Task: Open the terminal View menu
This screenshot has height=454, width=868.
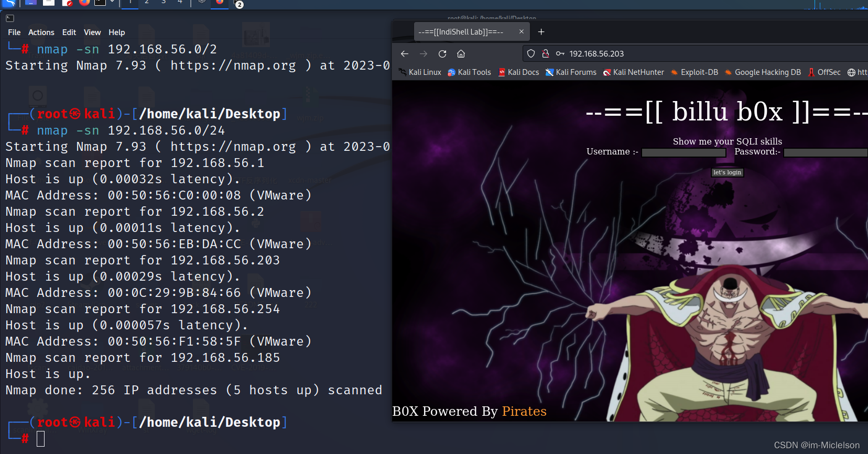Action: (x=92, y=32)
